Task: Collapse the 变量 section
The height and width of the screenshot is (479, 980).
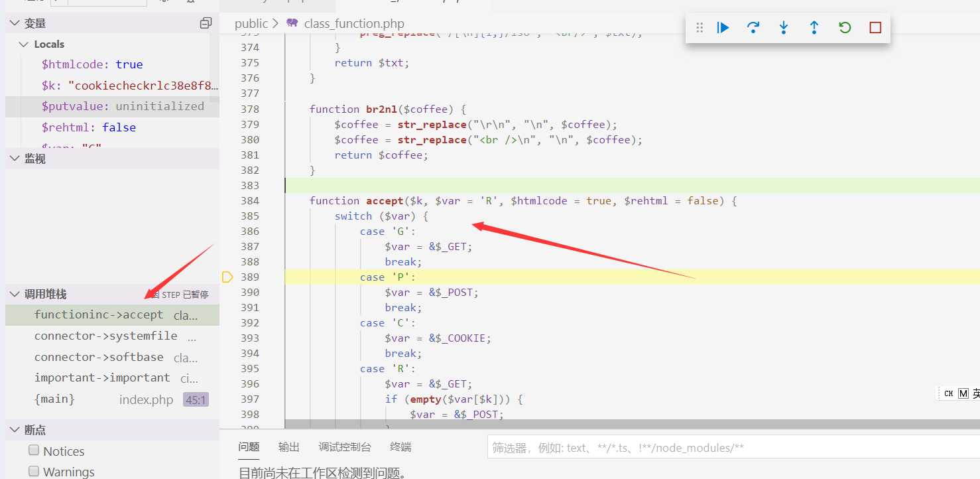Action: click(x=15, y=23)
